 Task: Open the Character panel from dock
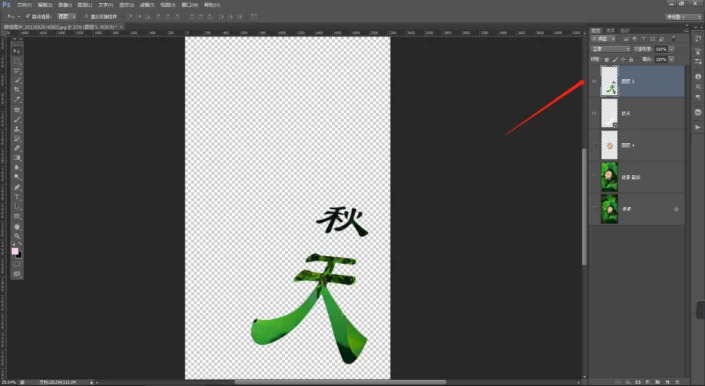point(698,87)
